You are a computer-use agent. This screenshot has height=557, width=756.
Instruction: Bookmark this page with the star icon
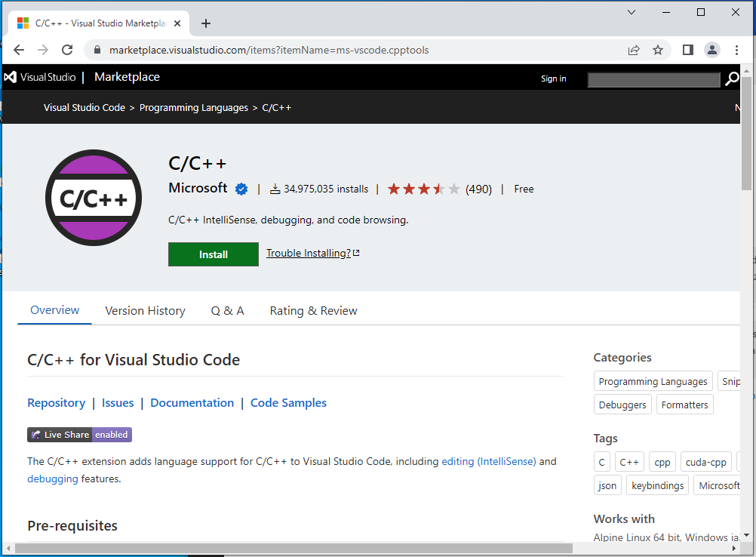click(x=658, y=50)
